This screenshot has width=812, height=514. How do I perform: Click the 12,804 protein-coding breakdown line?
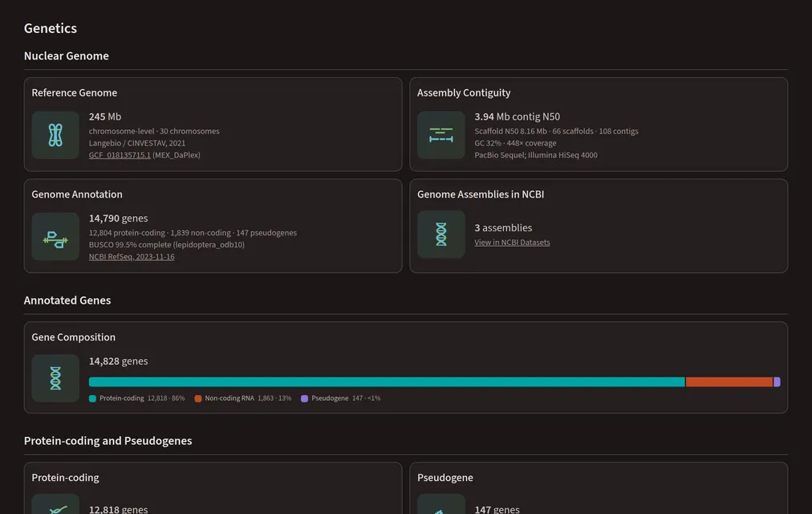point(193,233)
